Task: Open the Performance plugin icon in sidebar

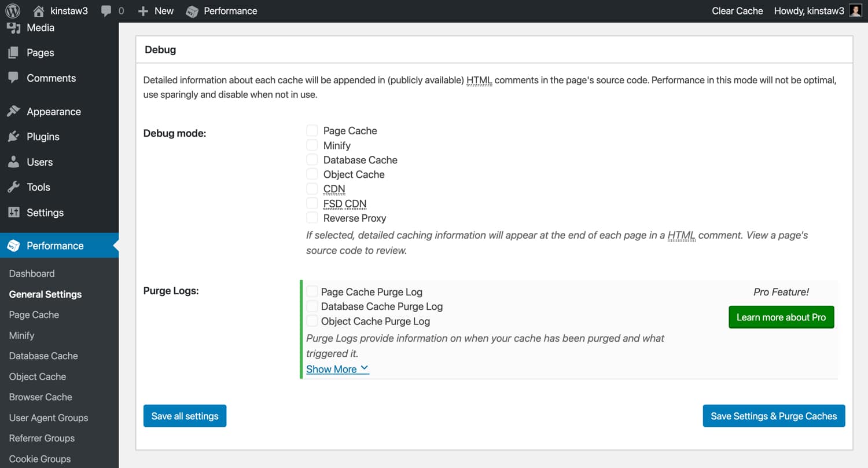Action: coord(13,246)
